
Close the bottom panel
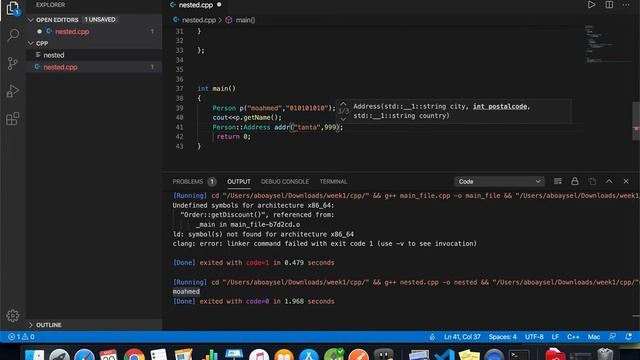pos(626,181)
